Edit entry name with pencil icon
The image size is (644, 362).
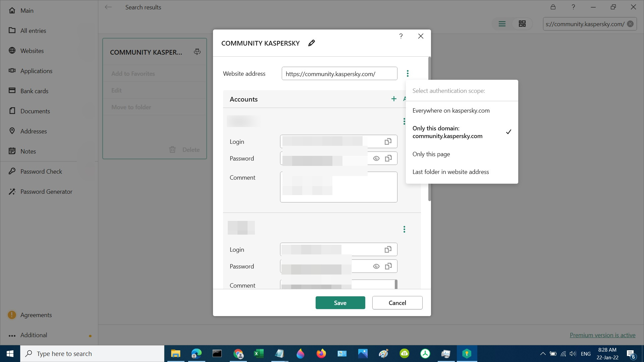coord(312,43)
